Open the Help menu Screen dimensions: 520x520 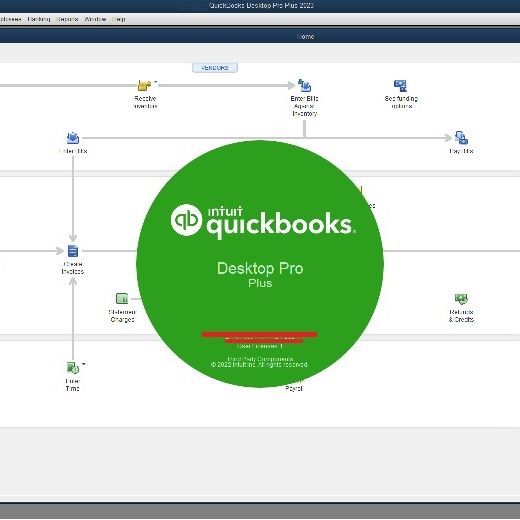[x=119, y=19]
